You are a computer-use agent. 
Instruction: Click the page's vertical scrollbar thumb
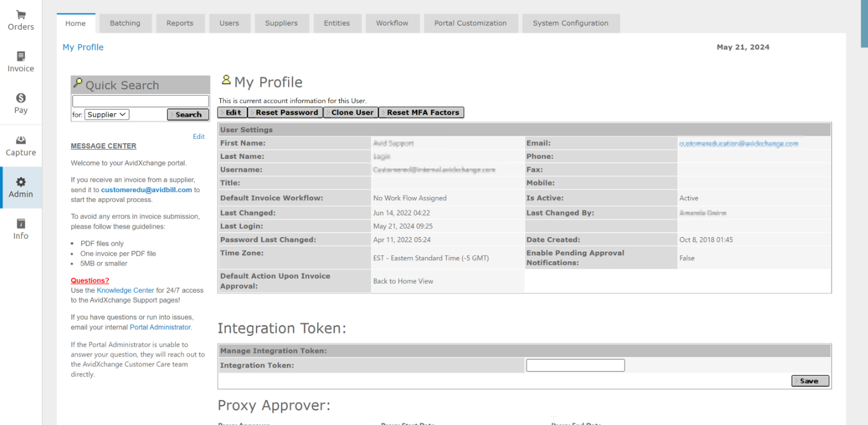[x=864, y=23]
